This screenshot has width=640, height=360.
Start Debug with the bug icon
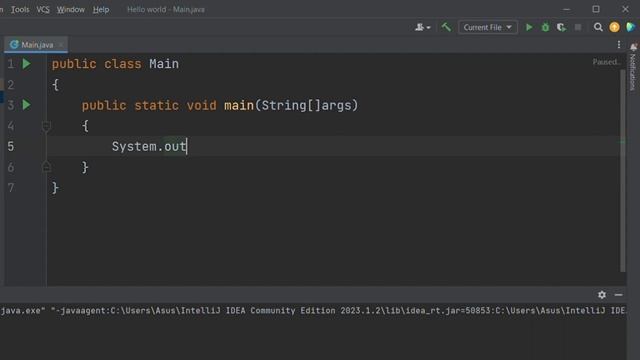coord(545,27)
